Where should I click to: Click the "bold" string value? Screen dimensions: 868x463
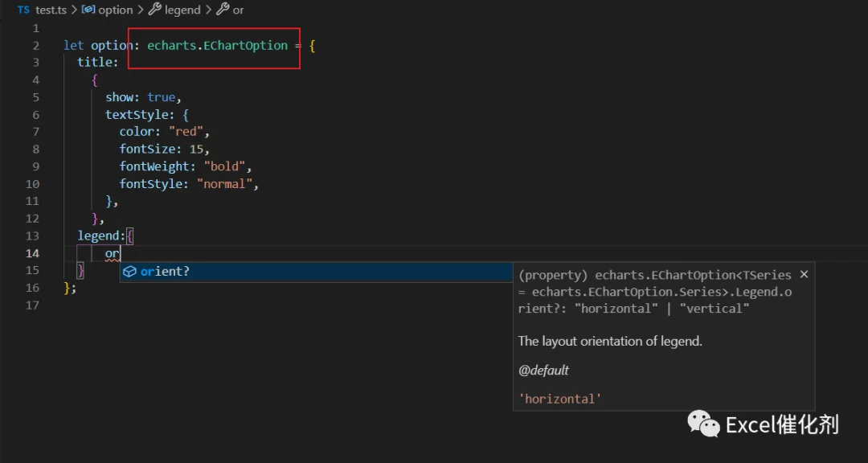click(224, 166)
